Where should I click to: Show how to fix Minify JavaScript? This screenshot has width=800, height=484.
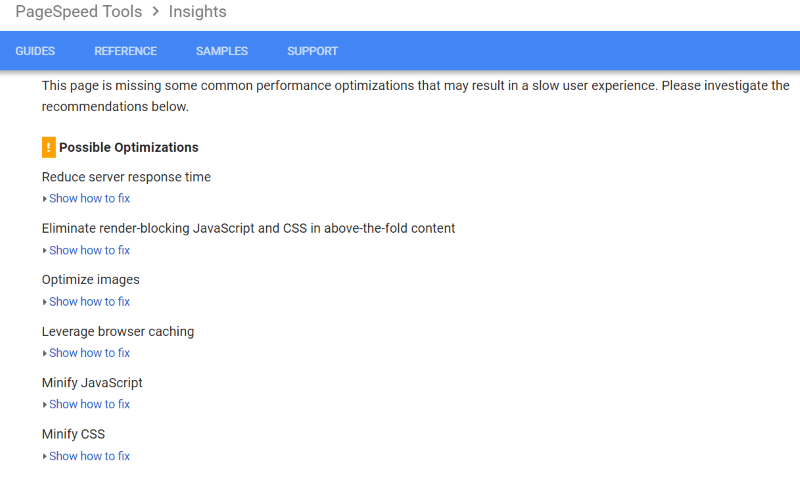(89, 404)
